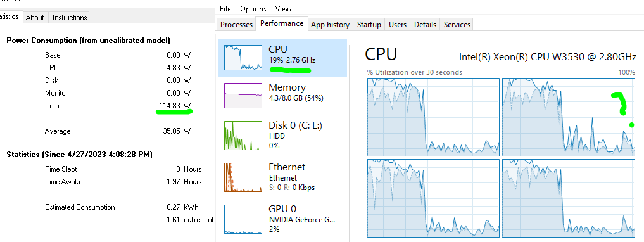Open the Options menu
Image resolution: width=644 pixels, height=242 pixels.
click(x=253, y=9)
